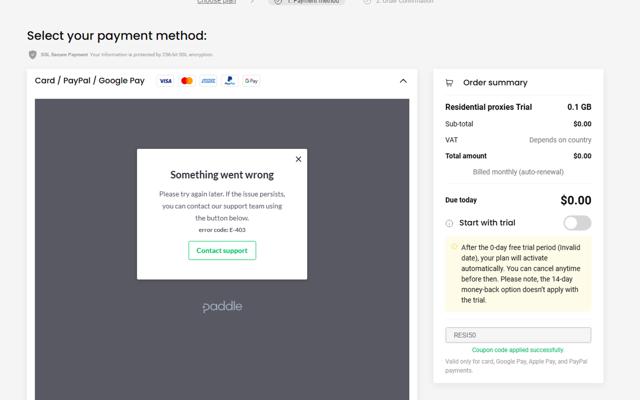Click 'Residential proxies Trial' line item

point(489,107)
